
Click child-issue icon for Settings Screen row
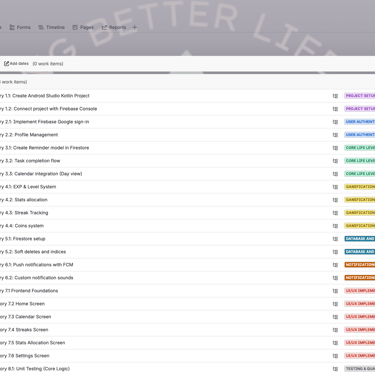pos(335,356)
